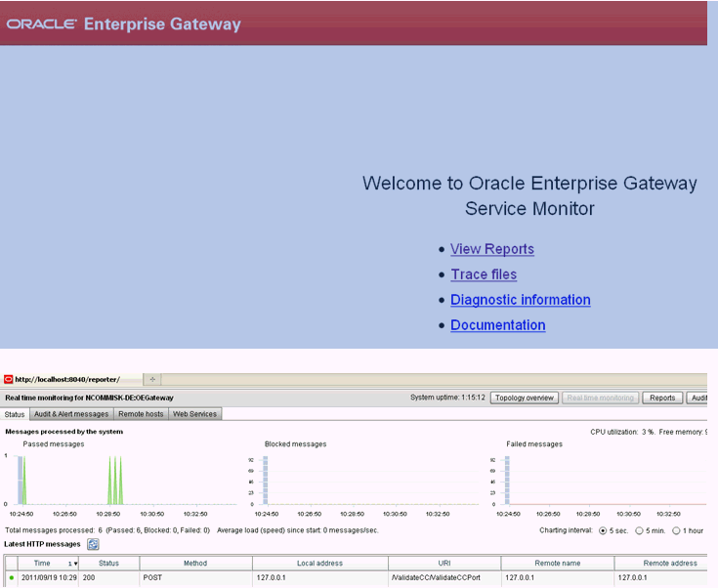Click the Local address column header
The width and height of the screenshot is (718, 588).
(320, 564)
